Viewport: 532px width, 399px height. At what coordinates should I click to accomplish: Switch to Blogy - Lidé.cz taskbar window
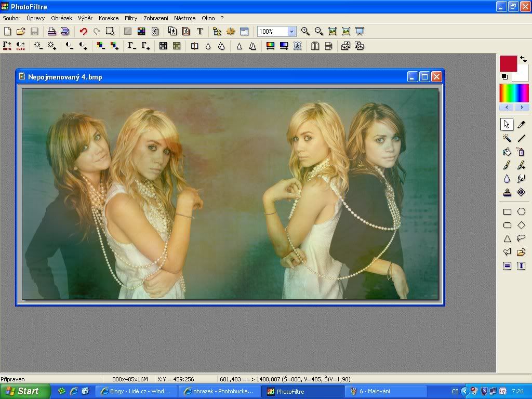tap(136, 391)
